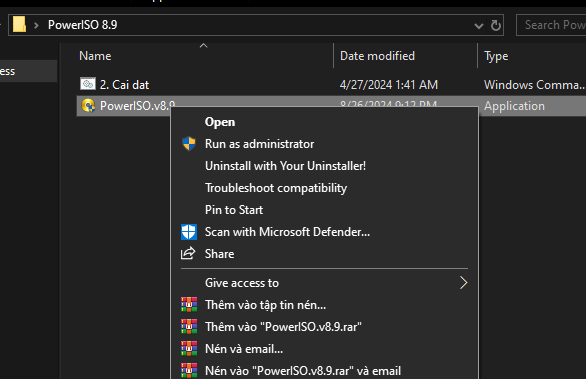The height and width of the screenshot is (379, 586).
Task: Click the admin shield icon in context menu
Action: point(189,144)
